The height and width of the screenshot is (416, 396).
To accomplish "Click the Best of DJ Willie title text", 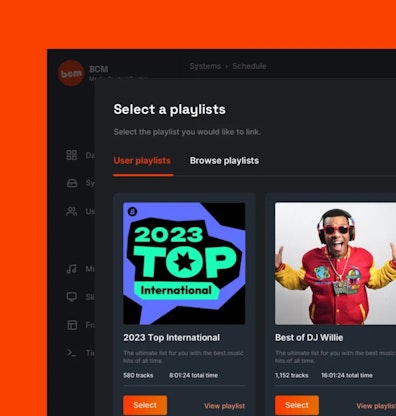I will pos(309,337).
